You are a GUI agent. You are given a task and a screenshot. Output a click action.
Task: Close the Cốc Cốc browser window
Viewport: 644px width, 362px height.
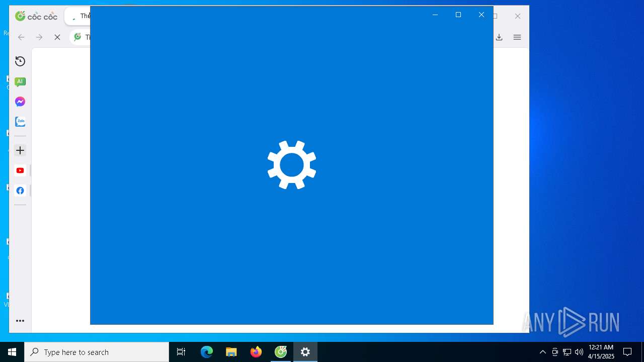(x=518, y=16)
